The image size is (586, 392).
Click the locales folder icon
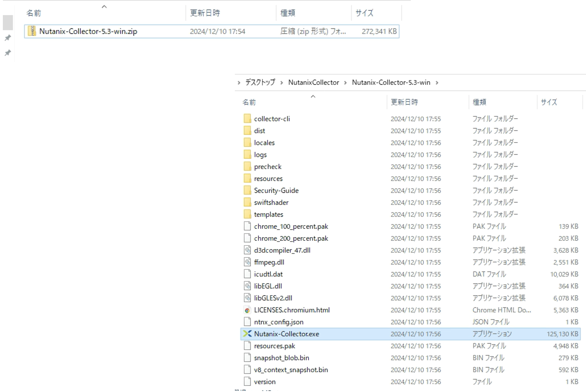coord(247,143)
